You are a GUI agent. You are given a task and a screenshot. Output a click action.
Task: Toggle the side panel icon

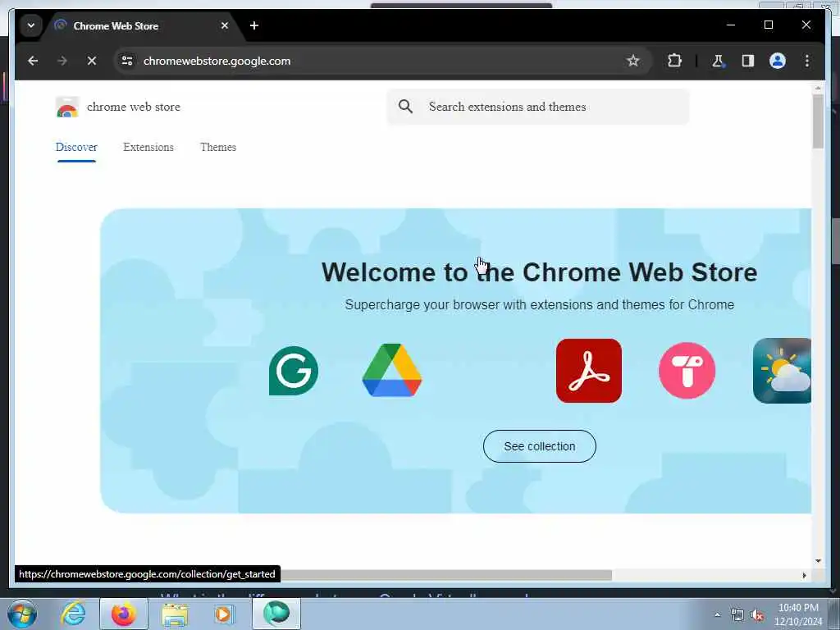(x=748, y=61)
